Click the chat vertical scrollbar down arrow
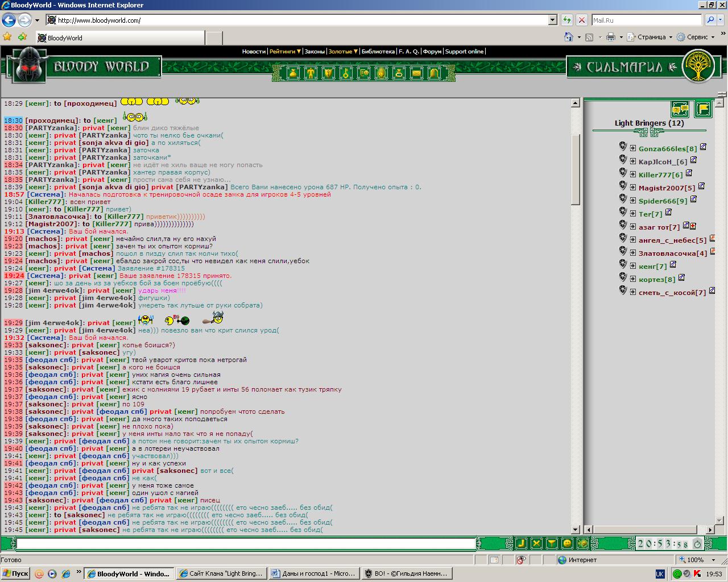Image resolution: width=728 pixels, height=582 pixels. [x=575, y=529]
